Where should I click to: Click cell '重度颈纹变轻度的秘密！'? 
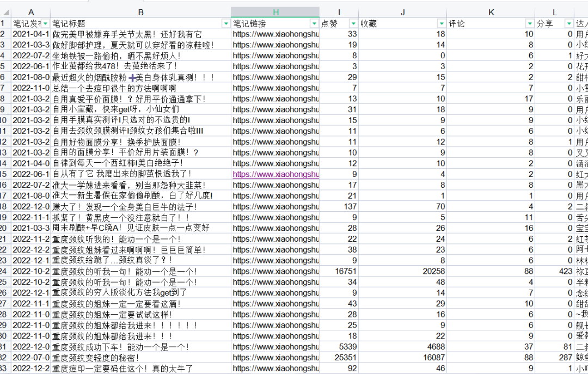[140, 358]
